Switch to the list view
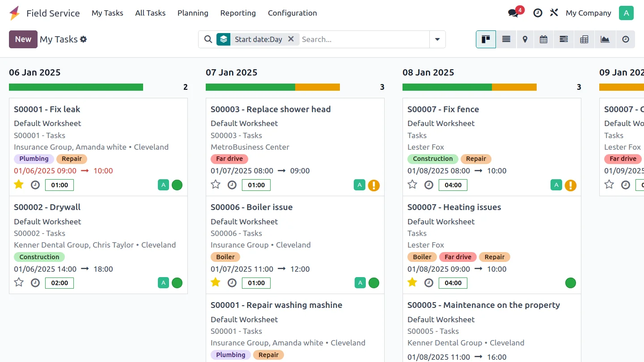644x362 pixels. pos(506,39)
